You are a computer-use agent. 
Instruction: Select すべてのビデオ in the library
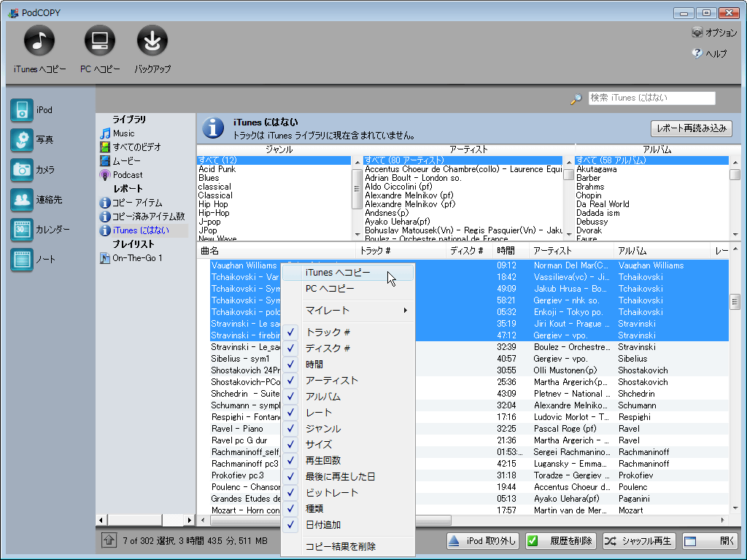(x=136, y=147)
